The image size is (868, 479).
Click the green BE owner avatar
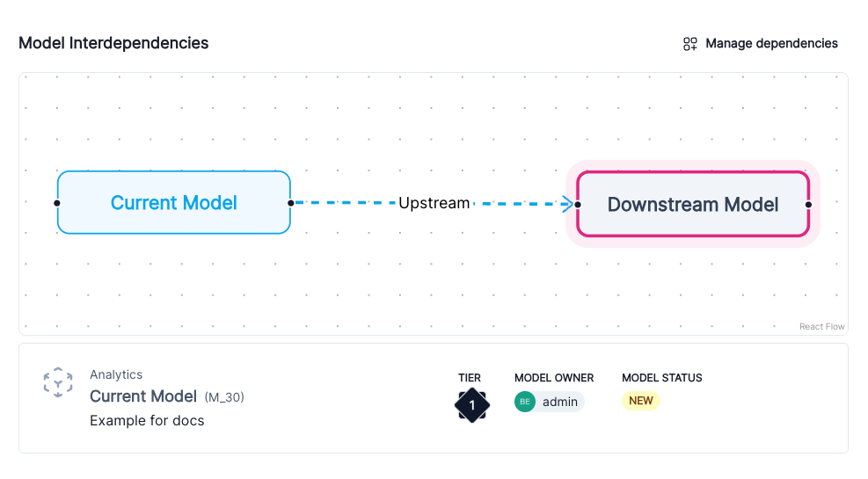525,402
